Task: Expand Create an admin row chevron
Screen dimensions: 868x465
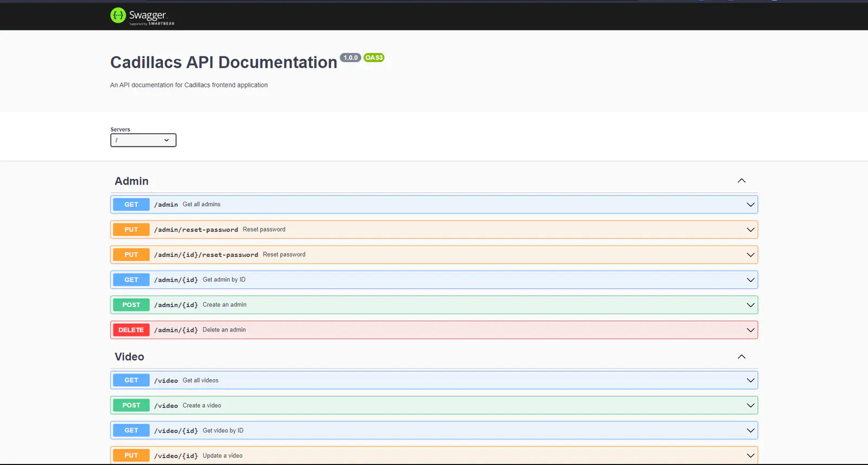Action: (750, 305)
